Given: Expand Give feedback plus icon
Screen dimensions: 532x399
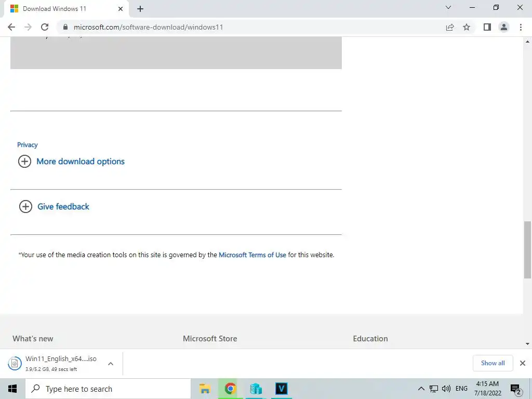Looking at the screenshot, I should click(25, 206).
